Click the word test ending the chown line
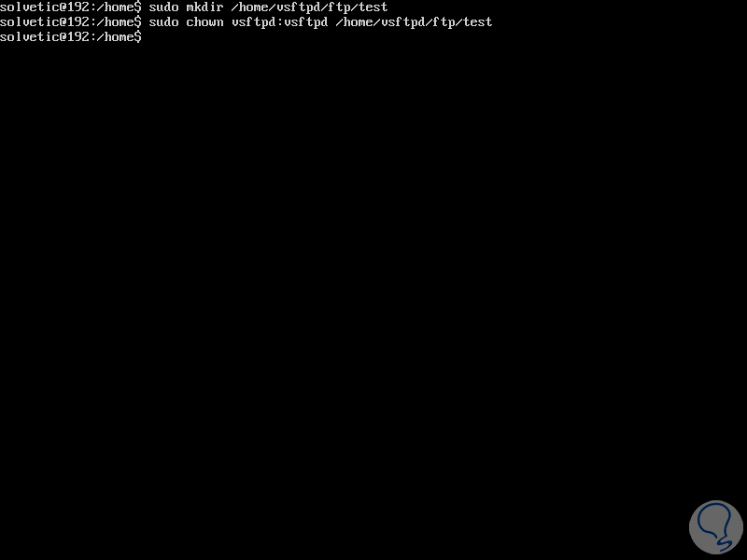Image resolution: width=747 pixels, height=560 pixels. (477, 21)
